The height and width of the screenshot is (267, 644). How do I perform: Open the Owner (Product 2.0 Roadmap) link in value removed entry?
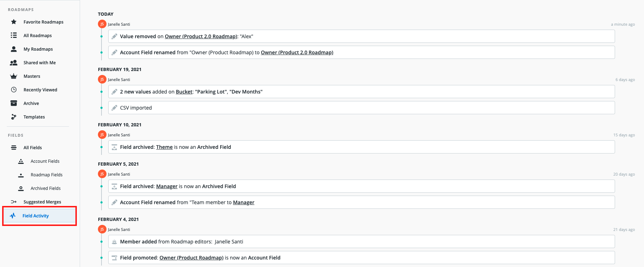(201, 36)
